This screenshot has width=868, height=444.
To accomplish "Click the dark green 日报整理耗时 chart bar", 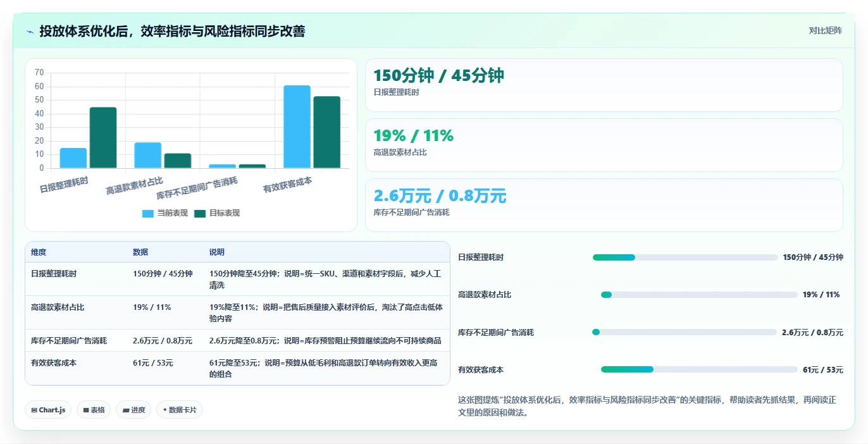I will tap(103, 138).
